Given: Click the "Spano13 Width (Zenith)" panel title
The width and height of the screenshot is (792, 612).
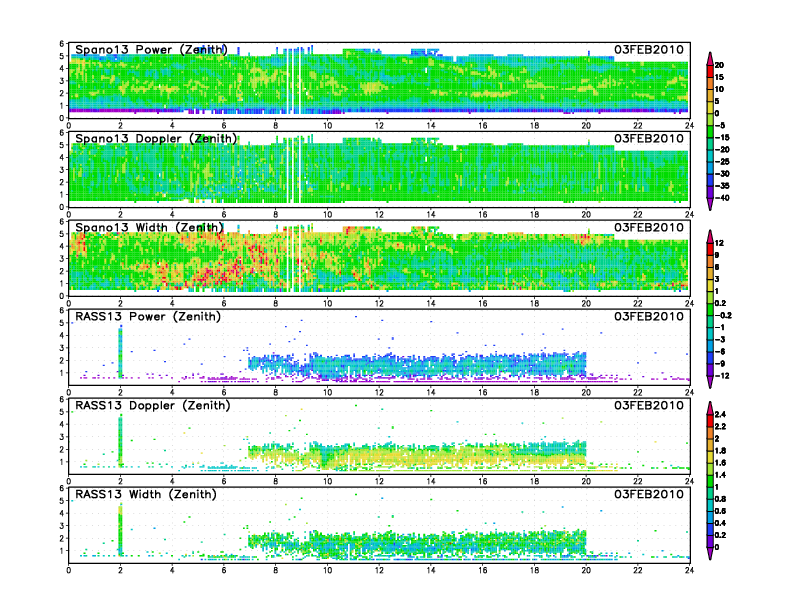Looking at the screenshot, I should point(149,228).
